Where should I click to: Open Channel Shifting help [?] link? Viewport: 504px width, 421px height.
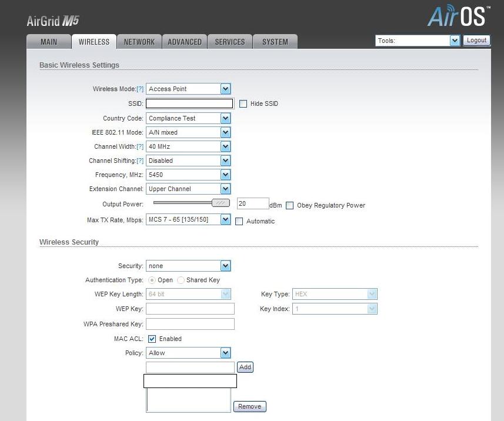click(x=140, y=161)
